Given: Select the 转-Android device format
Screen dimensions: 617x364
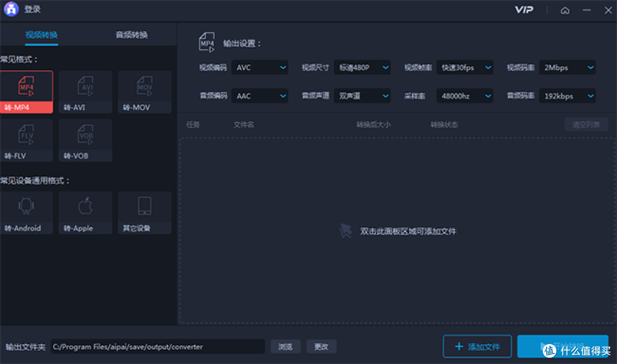Looking at the screenshot, I should 26,213.
